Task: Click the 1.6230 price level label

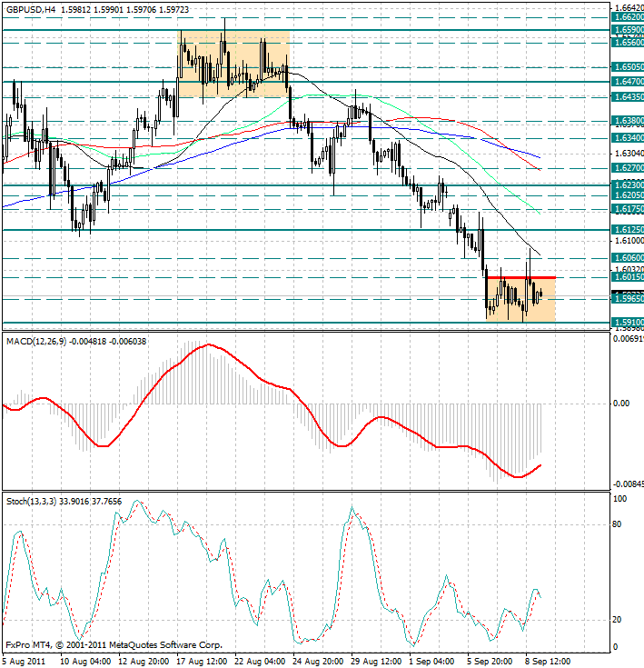Action: coord(628,184)
